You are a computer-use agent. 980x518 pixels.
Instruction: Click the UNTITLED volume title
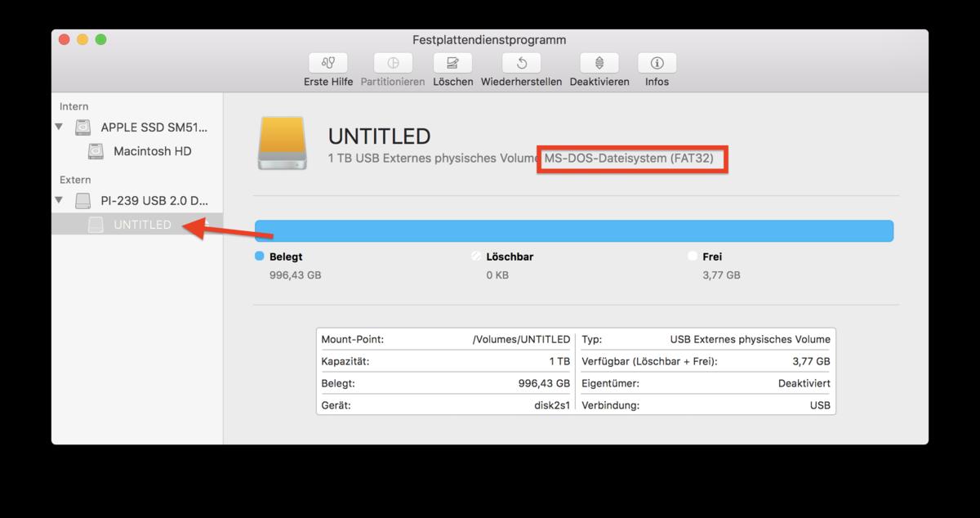379,136
